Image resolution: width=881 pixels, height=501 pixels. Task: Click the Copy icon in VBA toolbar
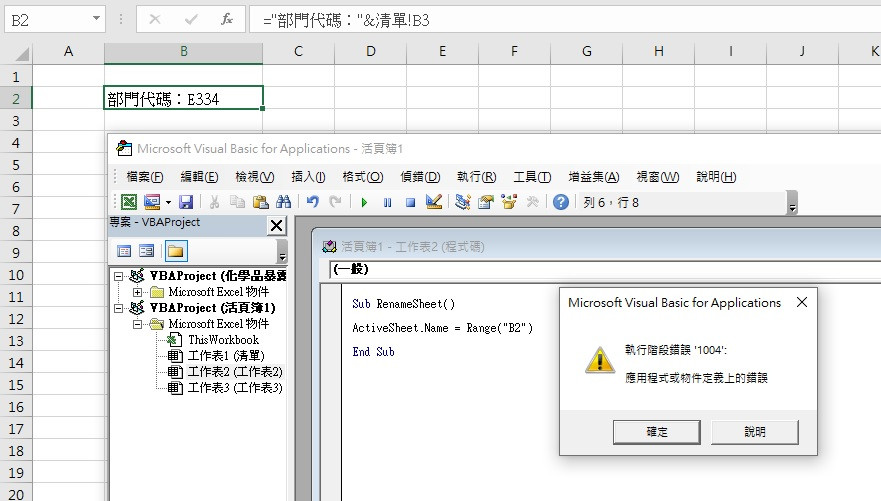[237, 202]
